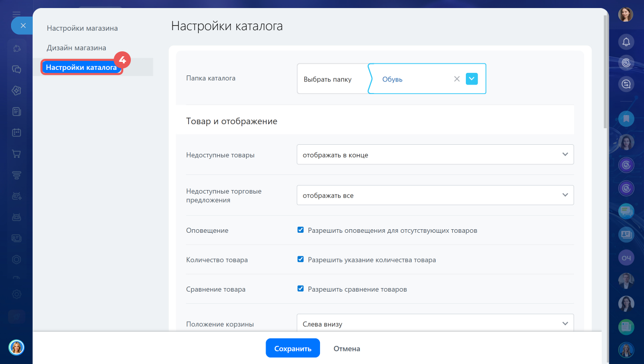
Task: Click the 'Обувь' folder breadcrumb
Action: (x=392, y=79)
